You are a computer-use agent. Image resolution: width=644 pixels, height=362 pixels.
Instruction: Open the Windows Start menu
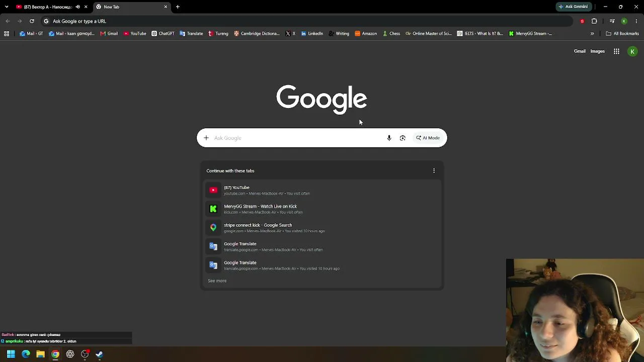point(11,354)
